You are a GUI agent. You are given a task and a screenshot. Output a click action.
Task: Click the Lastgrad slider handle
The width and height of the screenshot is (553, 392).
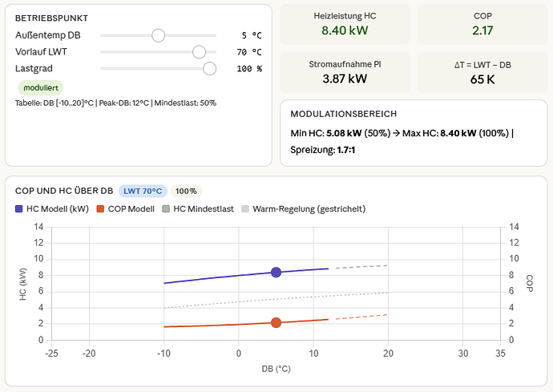click(209, 68)
